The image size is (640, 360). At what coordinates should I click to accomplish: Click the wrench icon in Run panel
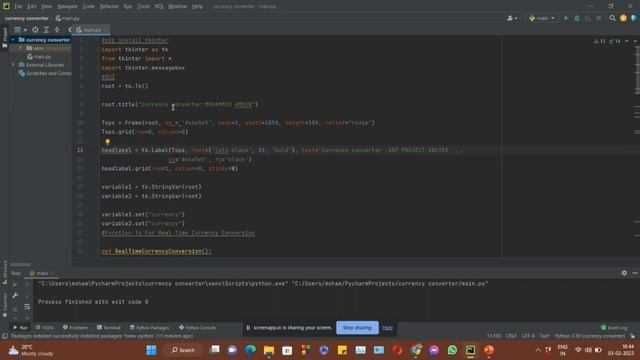pos(15,296)
